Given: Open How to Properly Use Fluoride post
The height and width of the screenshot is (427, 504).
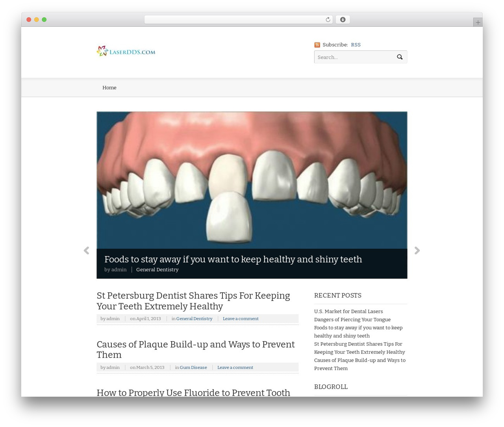Looking at the screenshot, I should coord(193,392).
